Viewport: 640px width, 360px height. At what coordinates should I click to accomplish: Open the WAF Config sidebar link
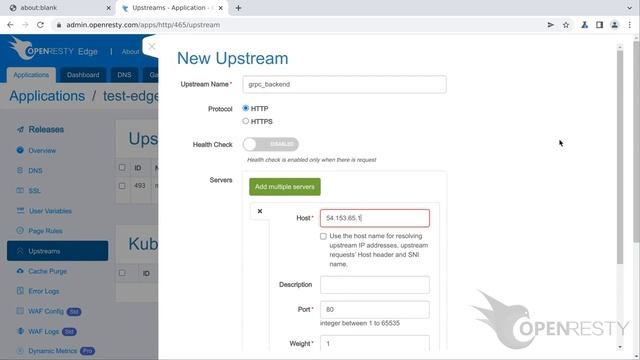[x=46, y=311]
